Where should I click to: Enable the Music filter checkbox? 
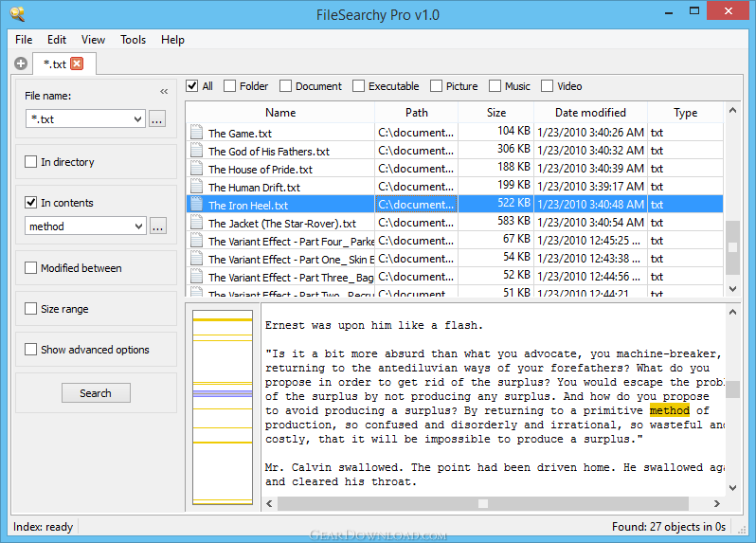[x=495, y=86]
